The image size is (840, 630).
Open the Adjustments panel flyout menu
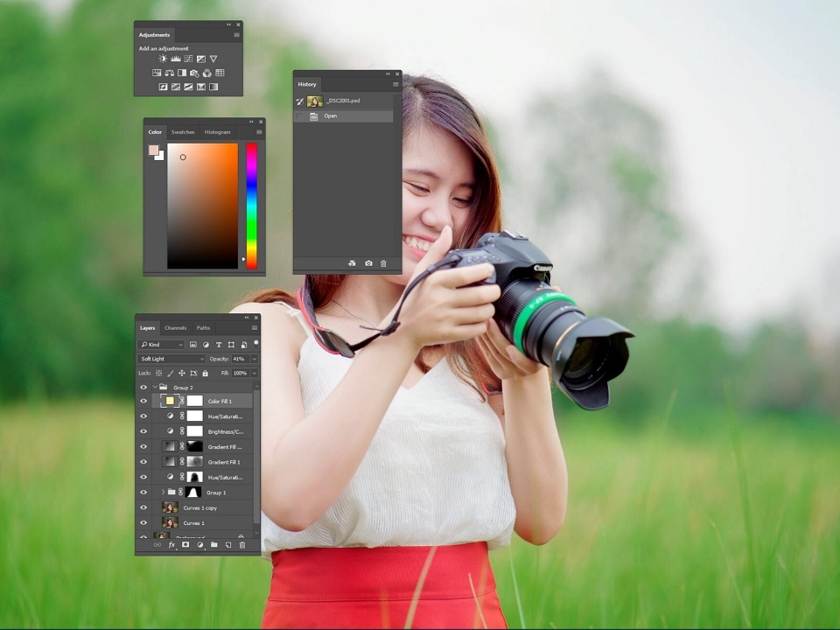pos(237,35)
